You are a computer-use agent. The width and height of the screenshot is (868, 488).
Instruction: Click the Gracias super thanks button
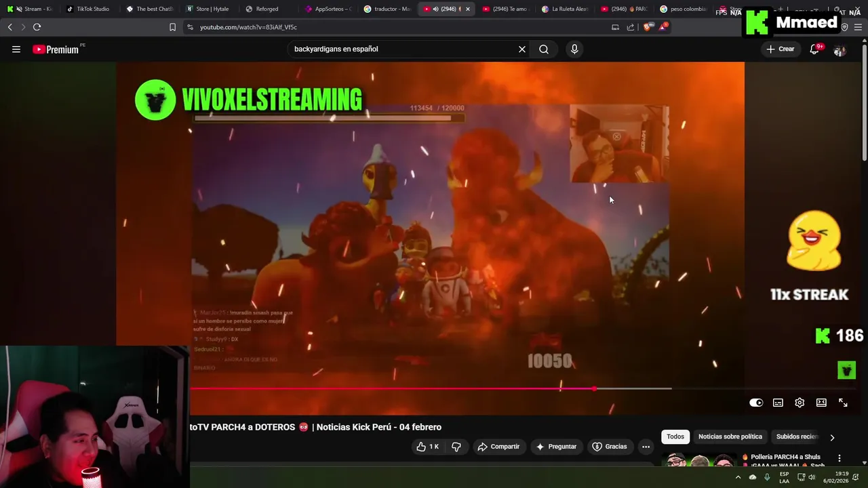pos(610,447)
